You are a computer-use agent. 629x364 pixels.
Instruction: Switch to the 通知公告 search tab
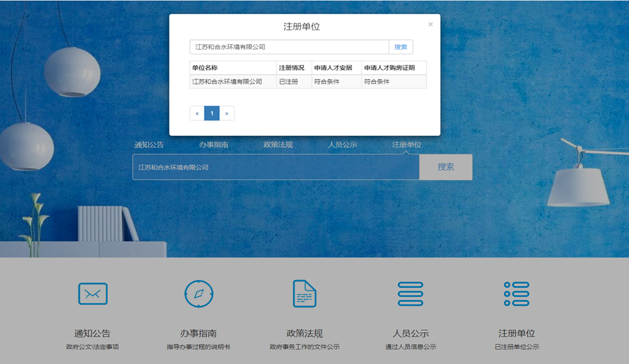point(149,145)
